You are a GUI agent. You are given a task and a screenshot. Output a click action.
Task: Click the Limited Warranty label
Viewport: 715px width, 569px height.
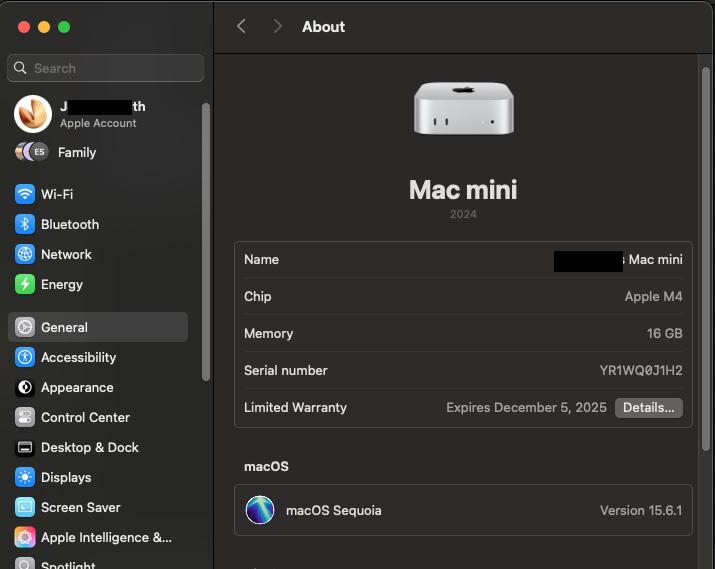[295, 408]
